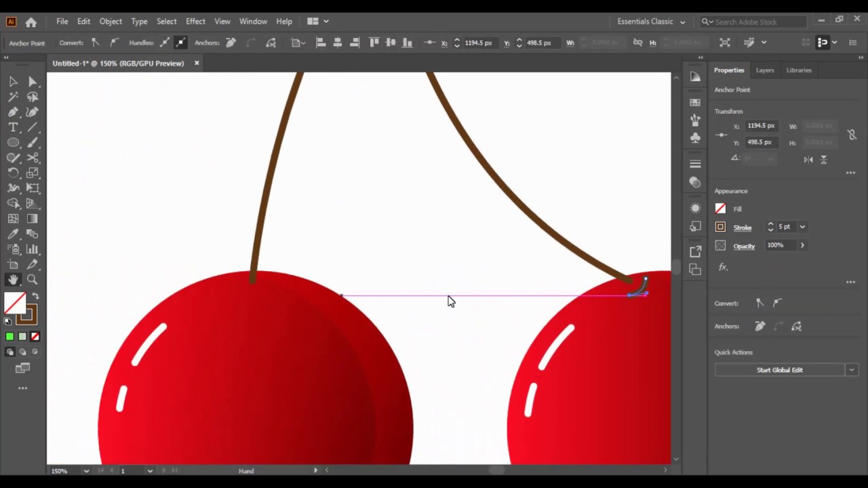Close the Untitled-1 document tab

coord(197,63)
